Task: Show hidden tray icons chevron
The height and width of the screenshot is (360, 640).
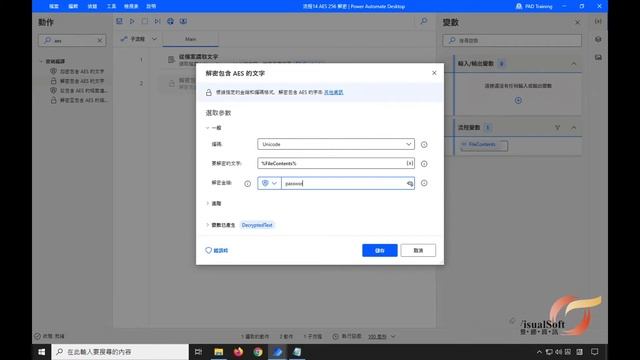Action: 539,352
